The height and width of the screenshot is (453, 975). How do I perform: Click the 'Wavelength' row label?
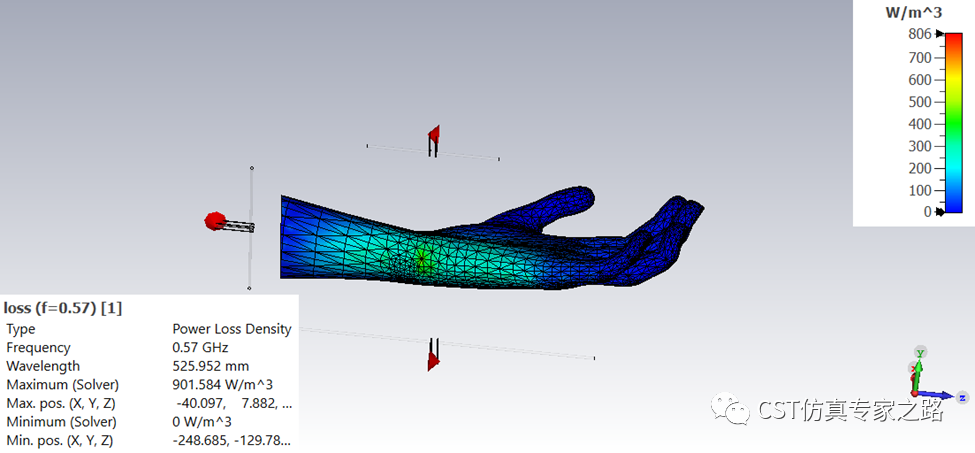tap(43, 366)
